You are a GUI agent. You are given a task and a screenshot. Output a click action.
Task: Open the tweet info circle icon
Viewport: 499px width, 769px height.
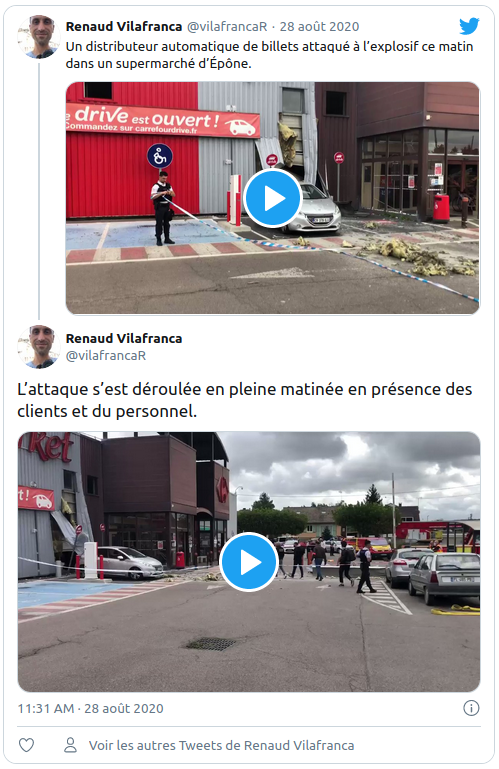point(471,708)
